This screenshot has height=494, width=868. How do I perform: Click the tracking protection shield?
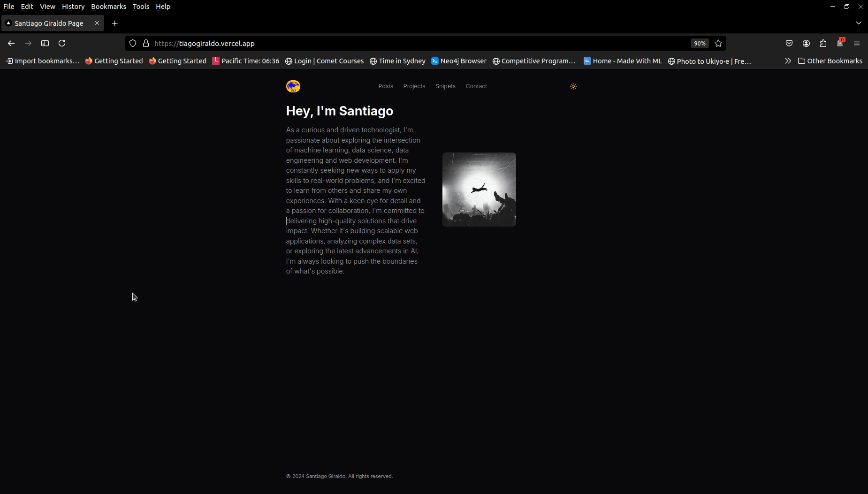133,43
